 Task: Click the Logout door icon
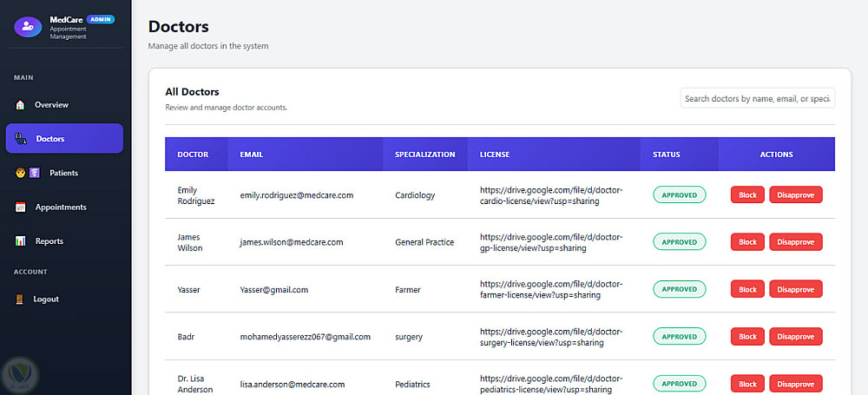21,300
